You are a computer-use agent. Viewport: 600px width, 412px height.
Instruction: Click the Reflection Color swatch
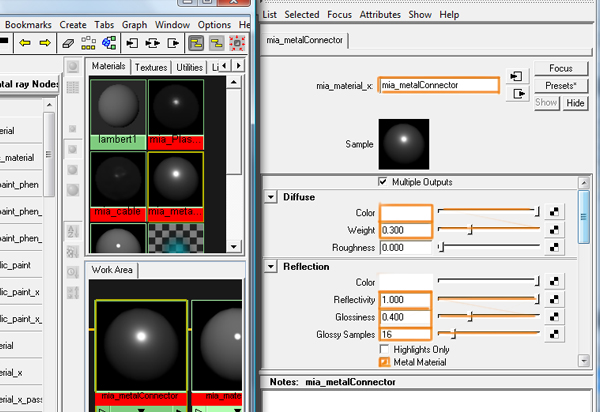point(406,282)
